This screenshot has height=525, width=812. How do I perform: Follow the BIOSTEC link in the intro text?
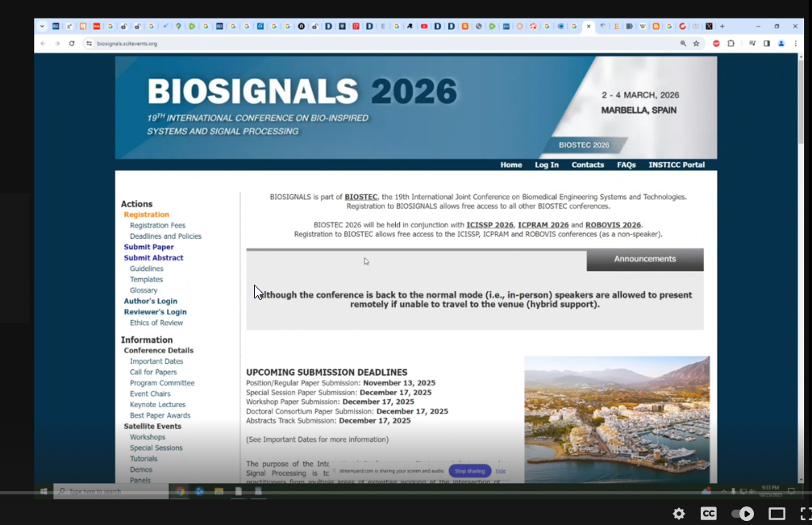click(360, 197)
